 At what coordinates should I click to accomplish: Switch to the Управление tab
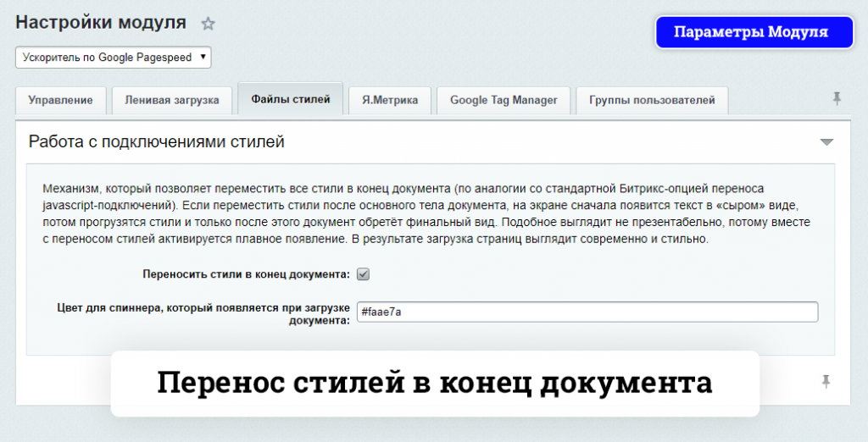(x=60, y=100)
